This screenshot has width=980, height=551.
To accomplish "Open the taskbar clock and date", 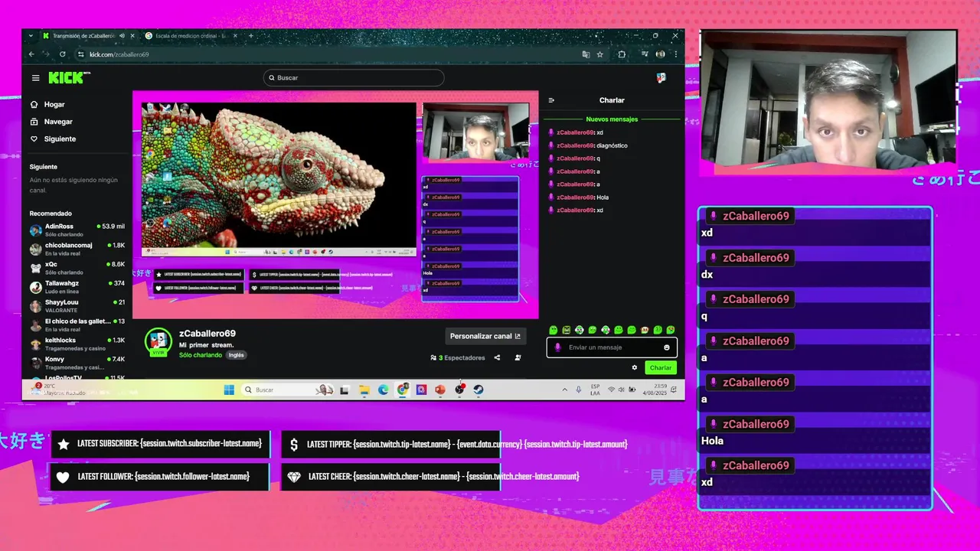I will point(655,390).
